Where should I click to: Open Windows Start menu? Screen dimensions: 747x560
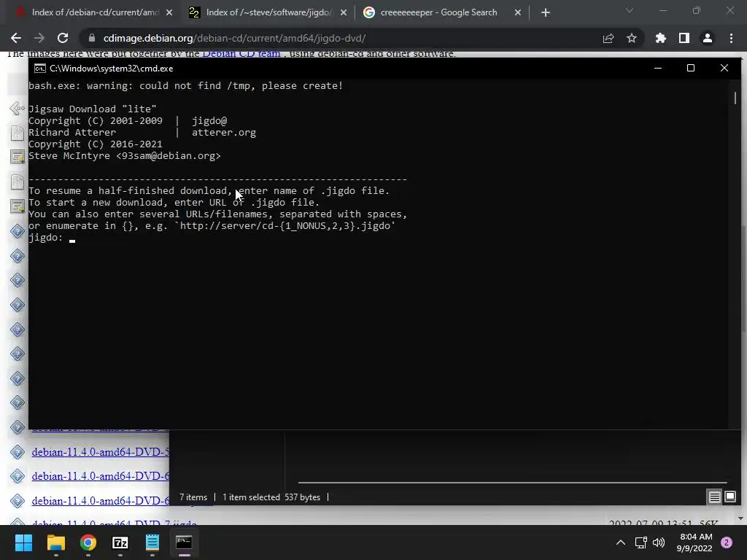[23, 542]
